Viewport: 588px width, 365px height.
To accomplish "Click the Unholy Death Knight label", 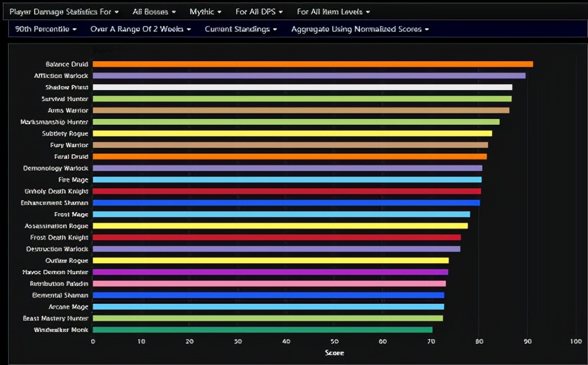I will (56, 191).
